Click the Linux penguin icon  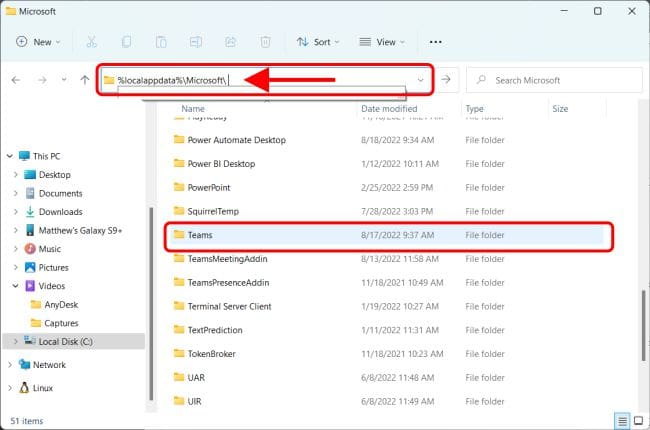[x=24, y=388]
